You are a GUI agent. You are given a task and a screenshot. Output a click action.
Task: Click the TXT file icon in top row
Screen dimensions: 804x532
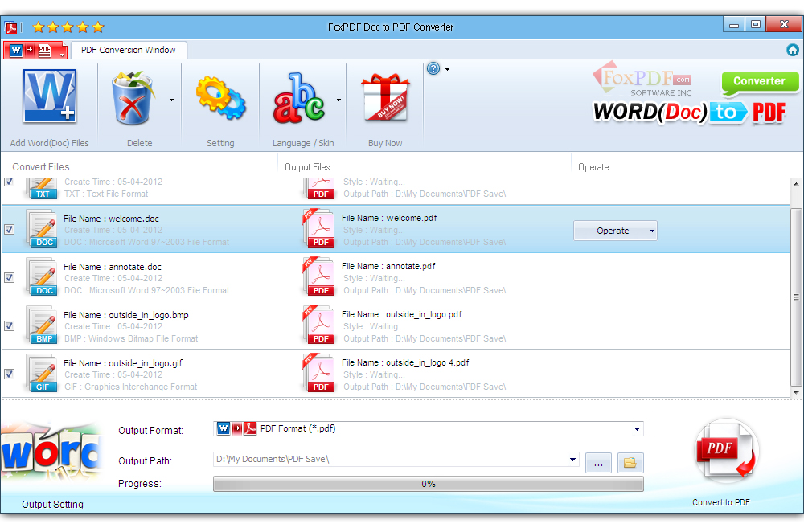point(42,189)
